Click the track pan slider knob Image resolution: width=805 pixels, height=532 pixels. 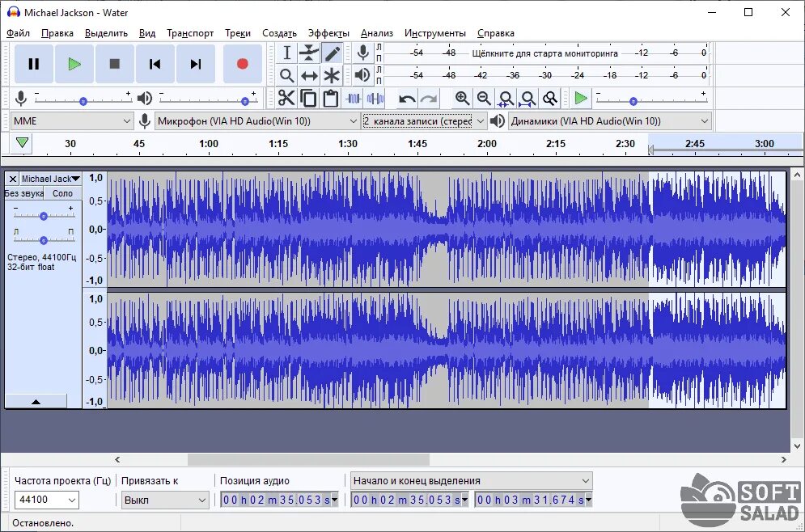[x=44, y=240]
